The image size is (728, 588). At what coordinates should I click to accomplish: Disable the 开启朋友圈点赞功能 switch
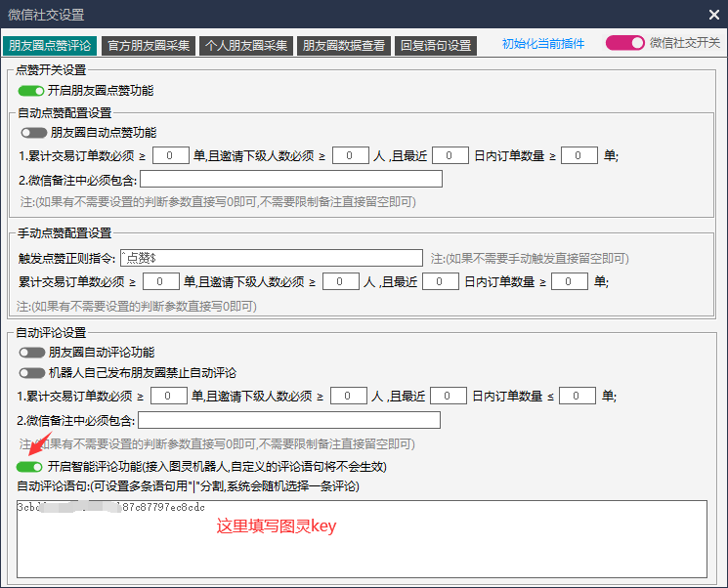click(31, 91)
